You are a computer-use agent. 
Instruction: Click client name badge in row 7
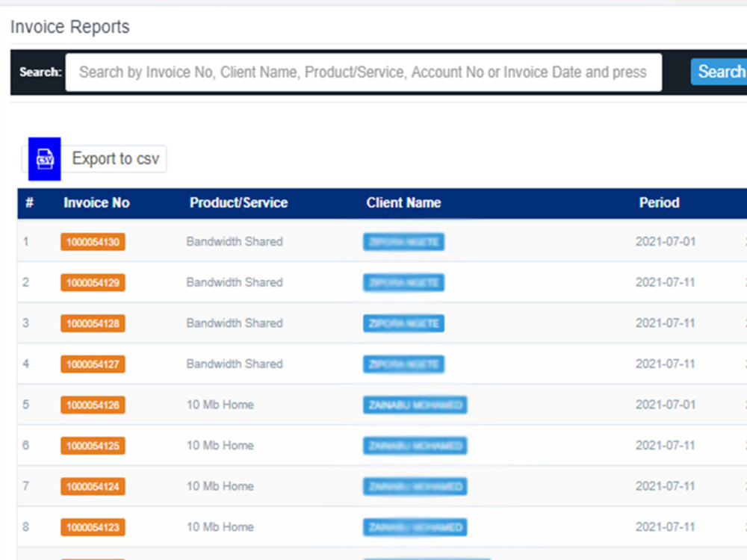[x=415, y=487]
